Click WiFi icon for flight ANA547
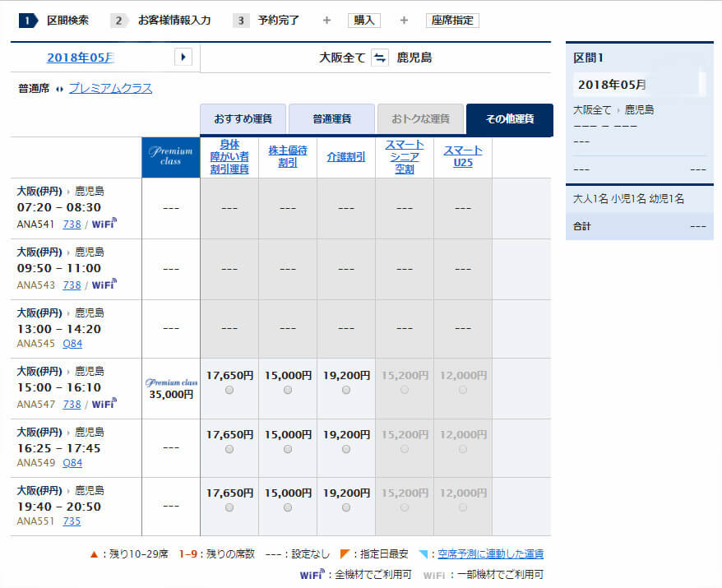This screenshot has height=588, width=722. [104, 403]
